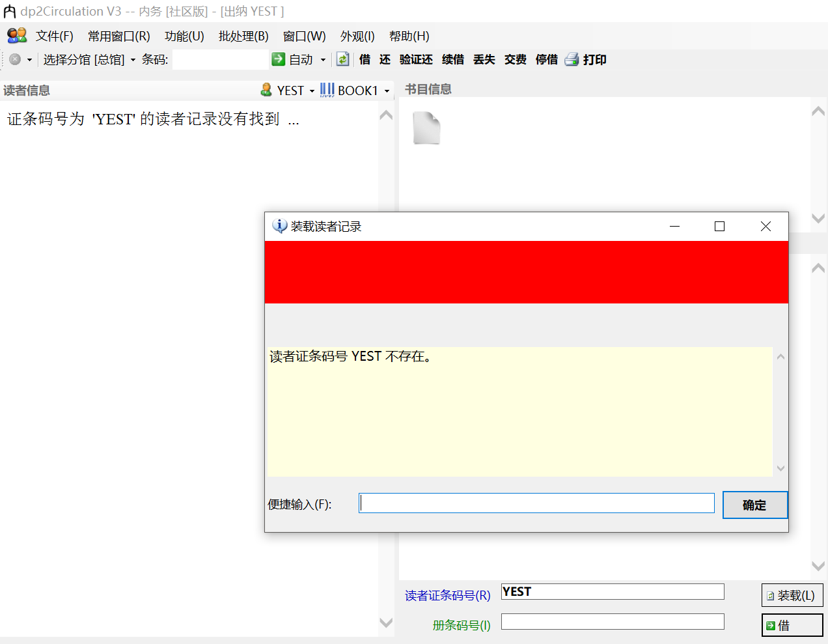Click the dp2Circulation window logo icon
Screen dimensions: 828x644
(9, 10)
